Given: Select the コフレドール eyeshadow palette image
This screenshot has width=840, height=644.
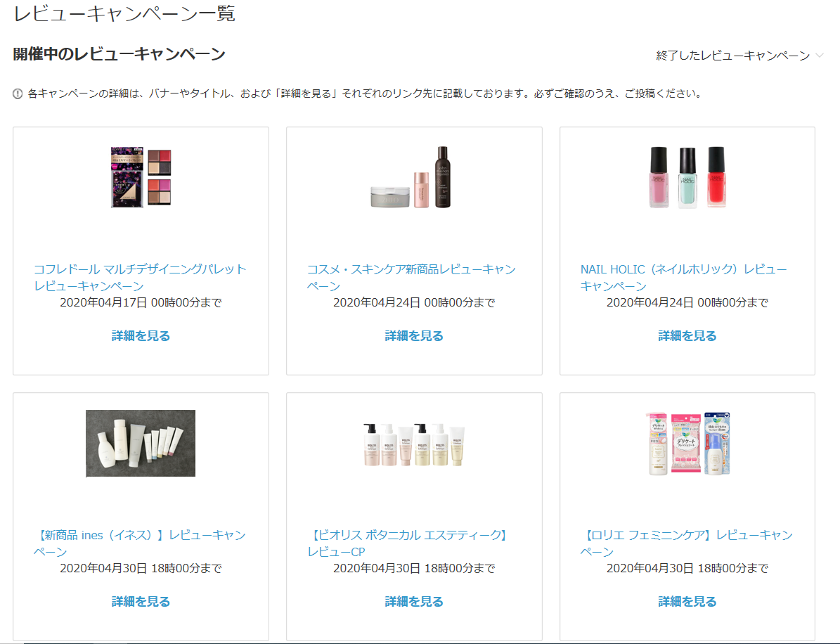Looking at the screenshot, I should [141, 176].
